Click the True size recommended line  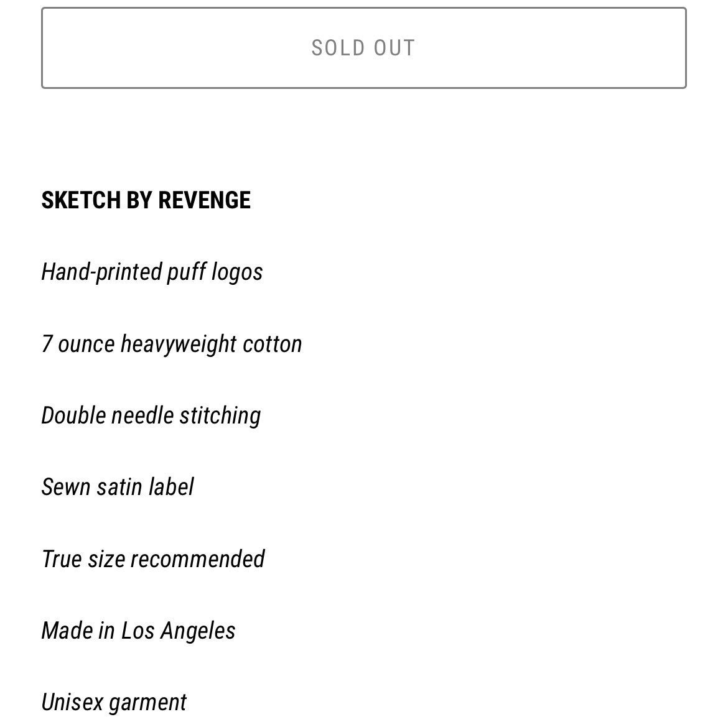point(152,558)
